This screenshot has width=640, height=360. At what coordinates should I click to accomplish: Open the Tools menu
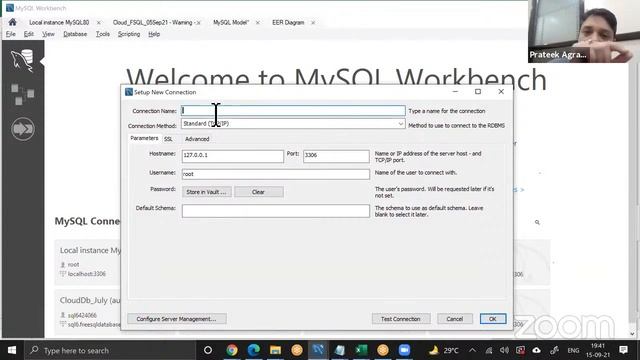pyautogui.click(x=103, y=34)
